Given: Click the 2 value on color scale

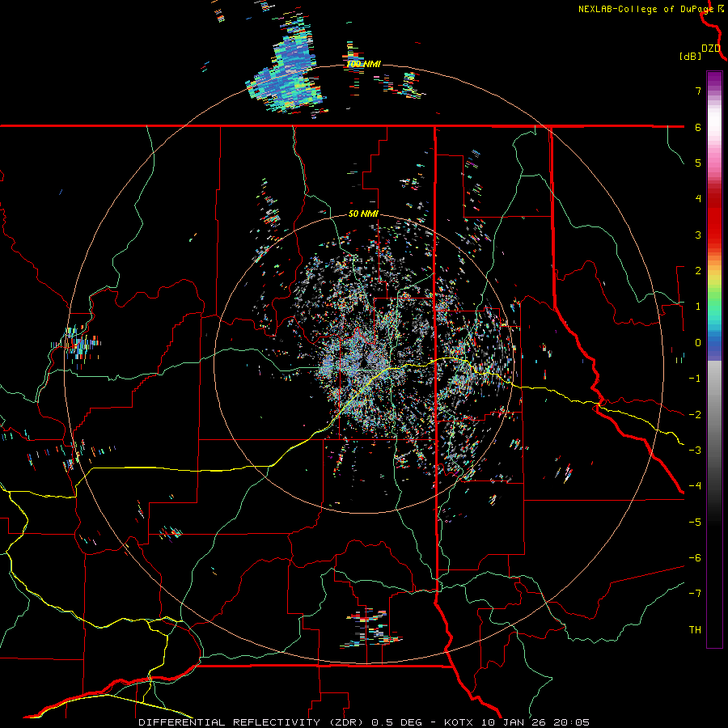Looking at the screenshot, I should click(x=698, y=271).
